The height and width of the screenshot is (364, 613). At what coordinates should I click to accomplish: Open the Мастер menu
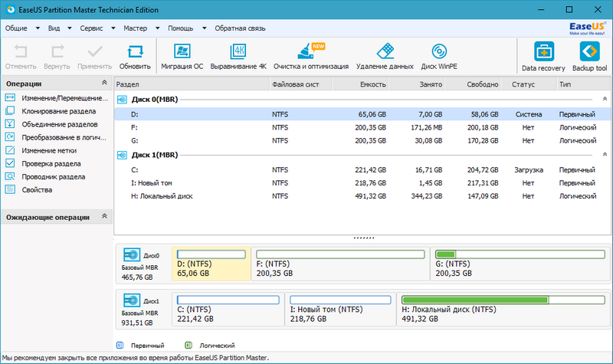136,28
